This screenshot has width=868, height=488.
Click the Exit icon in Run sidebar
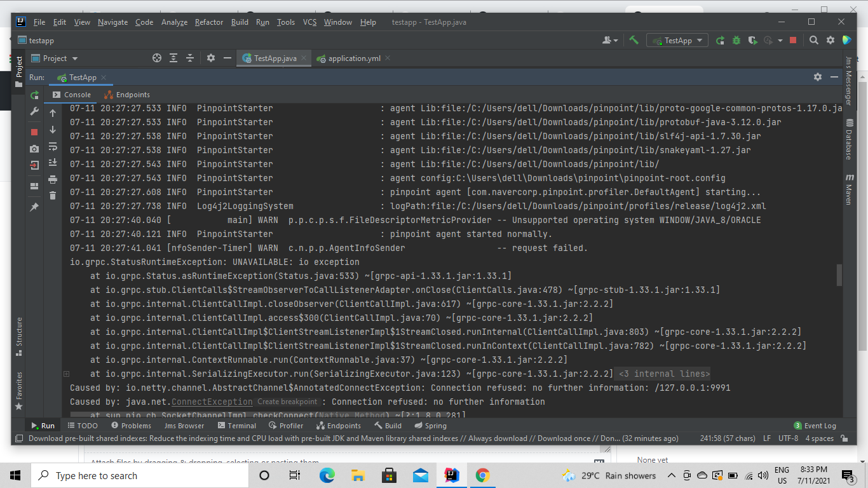click(x=34, y=165)
